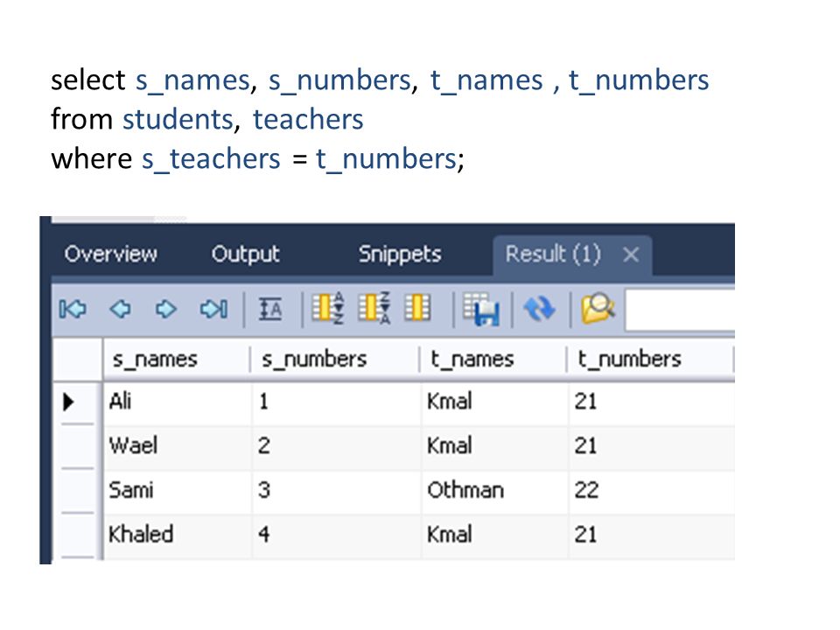Sort by s_names column header
The height and width of the screenshot is (630, 840).
click(176, 360)
